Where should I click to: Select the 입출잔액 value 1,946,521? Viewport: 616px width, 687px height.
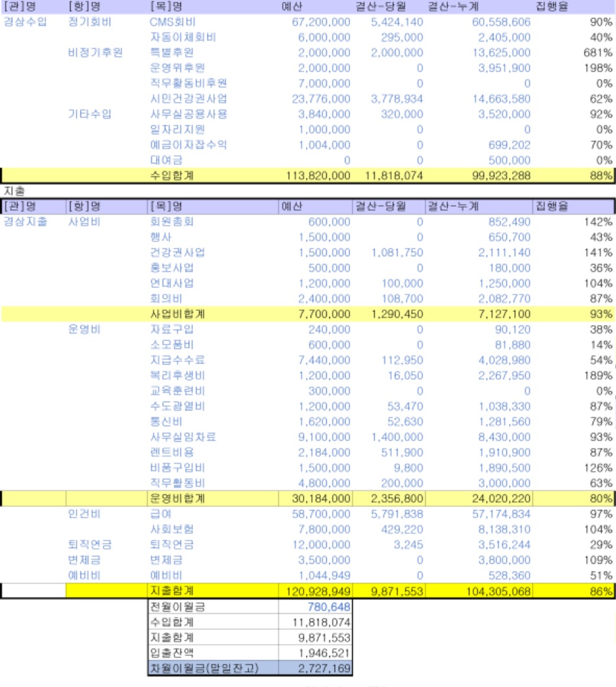(324, 653)
